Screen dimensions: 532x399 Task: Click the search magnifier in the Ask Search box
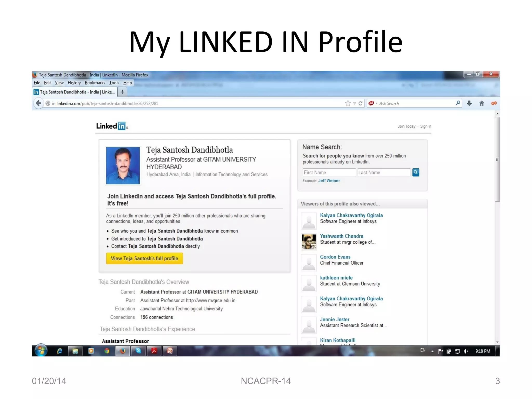[x=458, y=103]
